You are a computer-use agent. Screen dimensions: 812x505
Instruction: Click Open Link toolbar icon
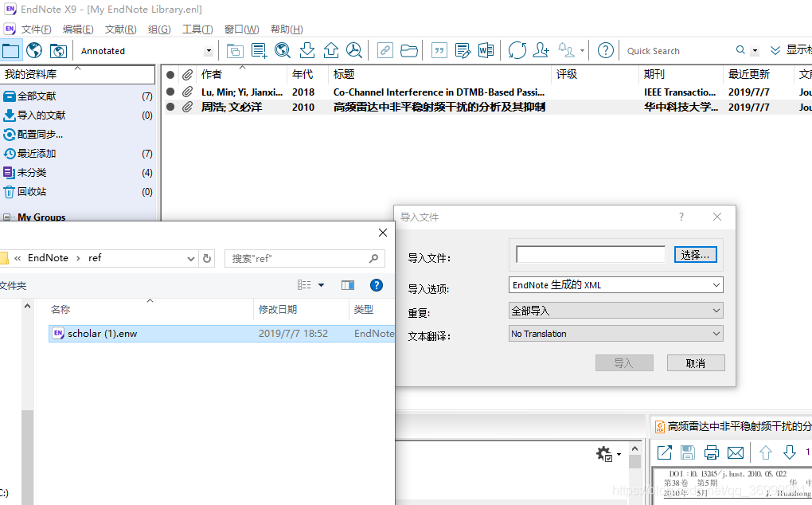[x=385, y=51]
